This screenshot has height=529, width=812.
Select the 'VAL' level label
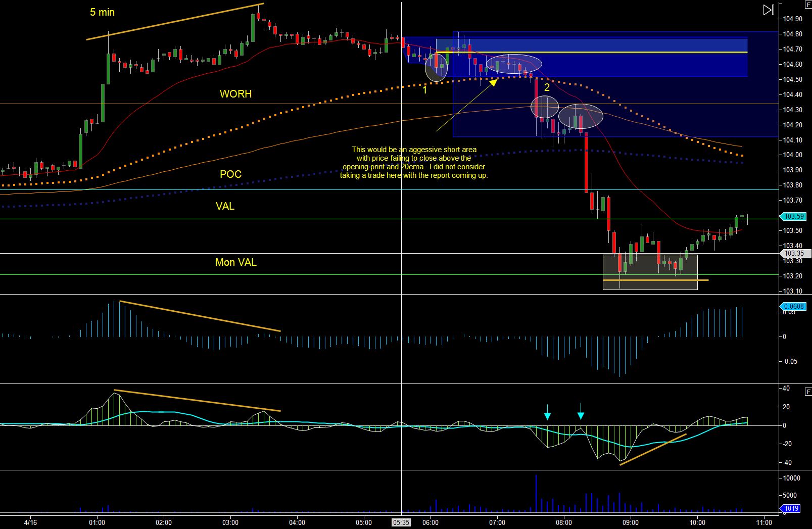[225, 206]
